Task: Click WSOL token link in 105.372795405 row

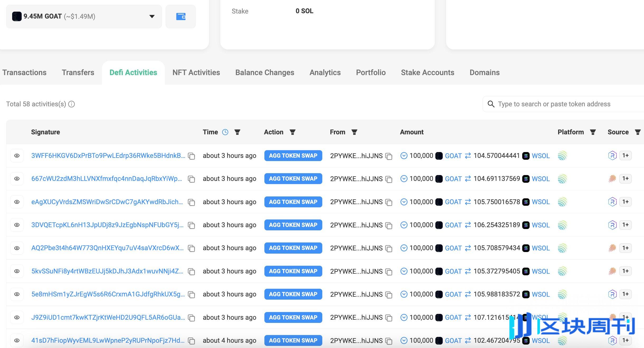Action: 541,271
